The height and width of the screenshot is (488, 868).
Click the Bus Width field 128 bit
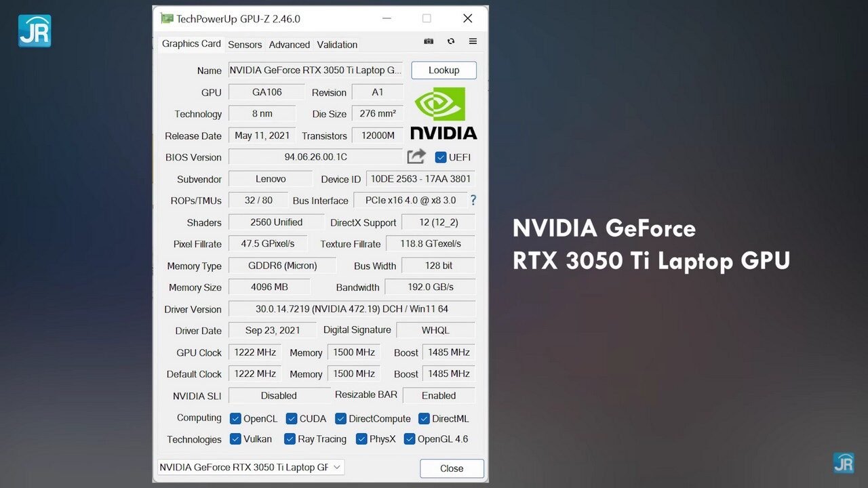(439, 266)
